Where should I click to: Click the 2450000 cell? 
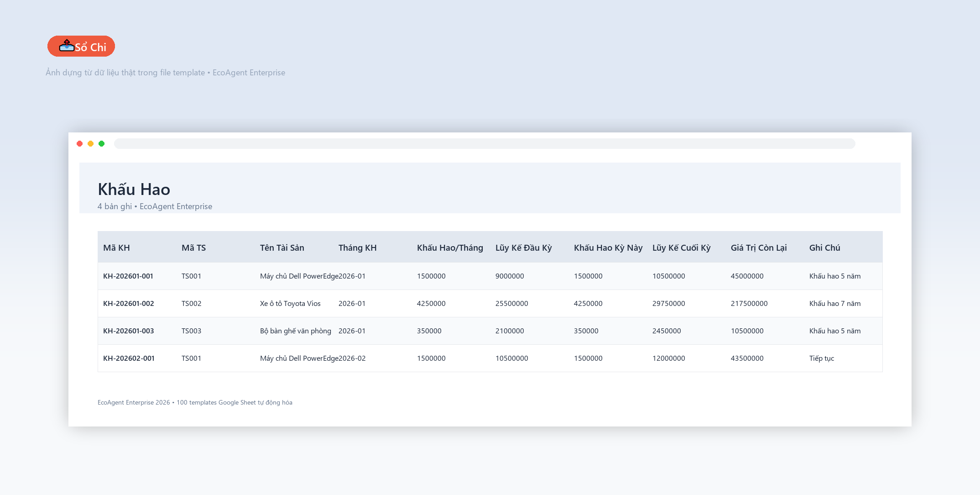(x=667, y=331)
